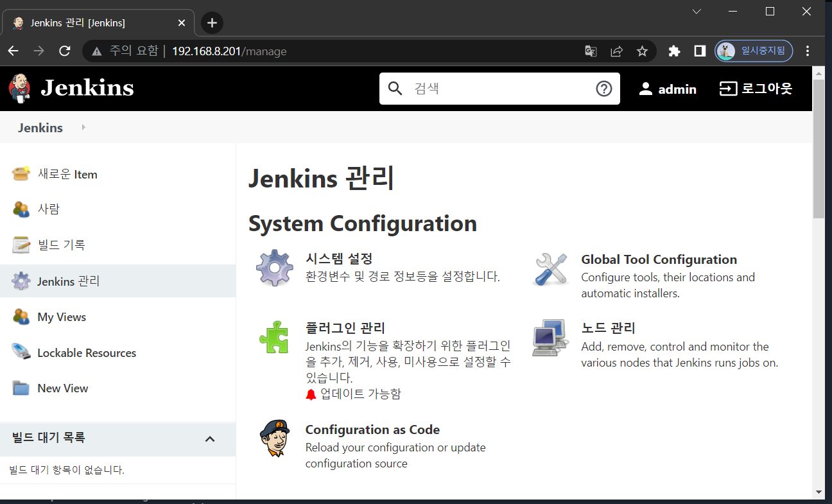Image resolution: width=832 pixels, height=504 pixels.
Task: Click the browser address bar URL
Action: (x=229, y=51)
